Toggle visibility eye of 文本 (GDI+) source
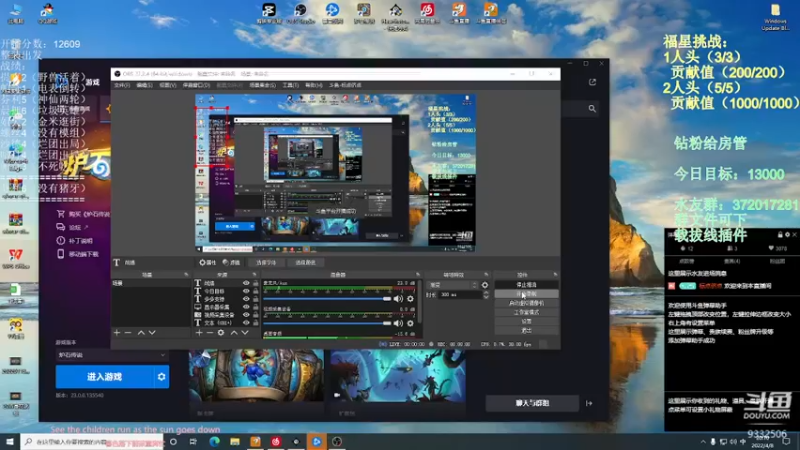Viewport: 800px width, 450px height. click(246, 322)
